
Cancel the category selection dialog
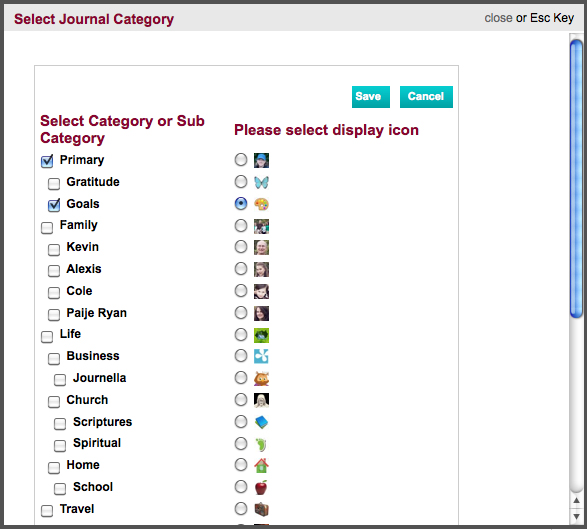[426, 97]
